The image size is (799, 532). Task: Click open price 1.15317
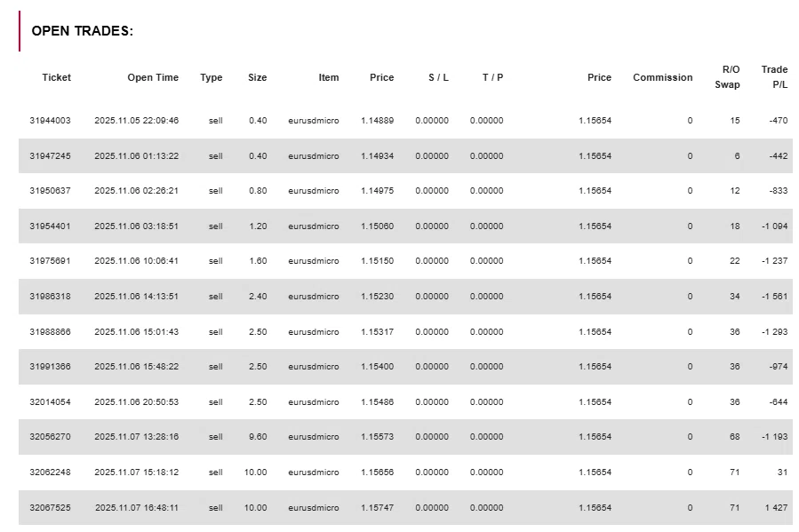coord(377,332)
